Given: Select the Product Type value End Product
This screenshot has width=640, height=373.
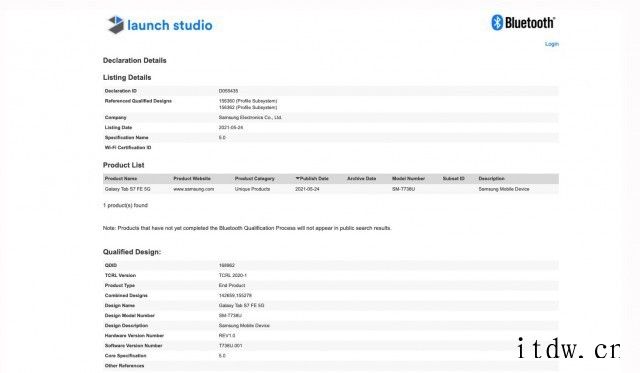Looking at the screenshot, I should [x=232, y=286].
